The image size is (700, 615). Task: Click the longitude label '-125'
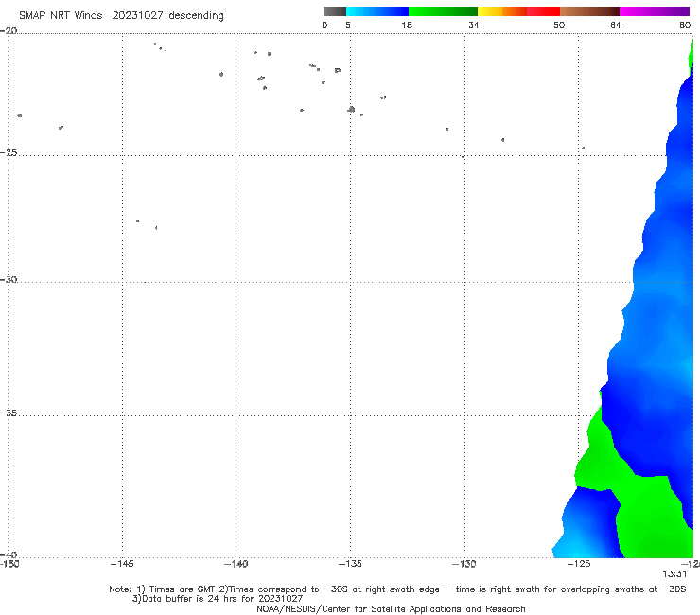579,564
